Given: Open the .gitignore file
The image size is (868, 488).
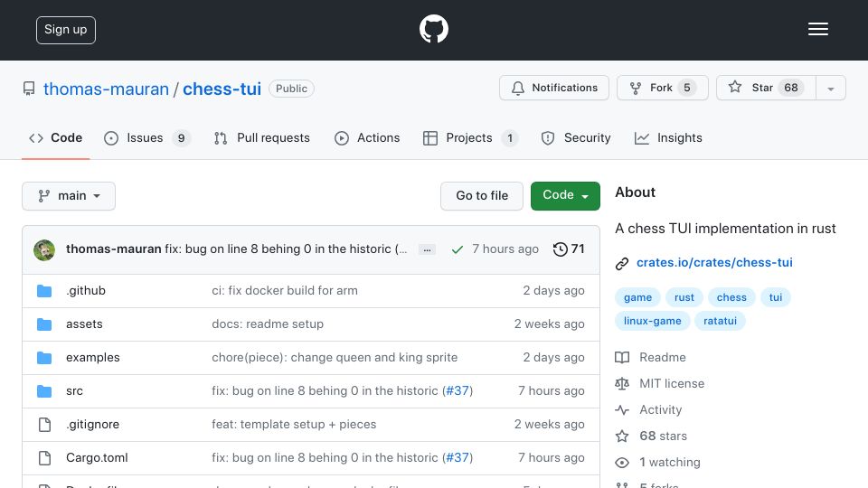Looking at the screenshot, I should pos(92,425).
